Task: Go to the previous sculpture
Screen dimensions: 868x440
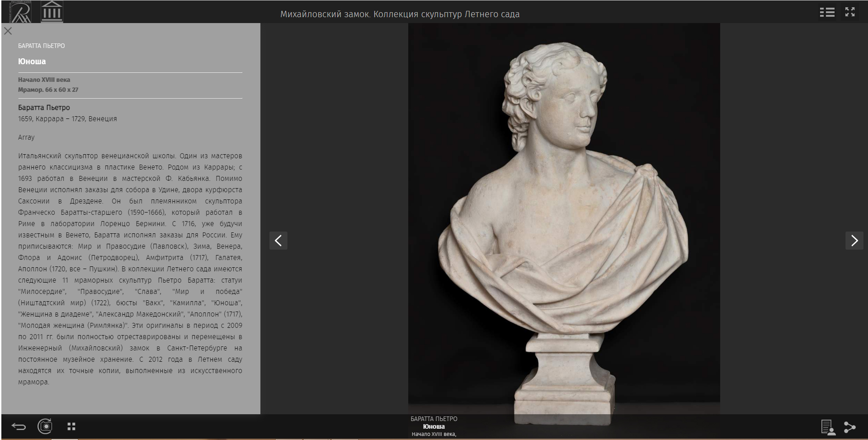Action: 278,241
